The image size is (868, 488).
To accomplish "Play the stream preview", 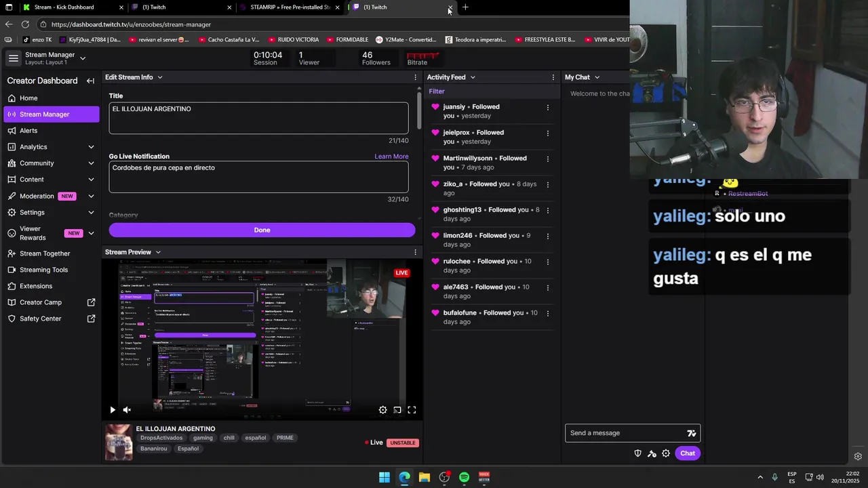I will [113, 410].
